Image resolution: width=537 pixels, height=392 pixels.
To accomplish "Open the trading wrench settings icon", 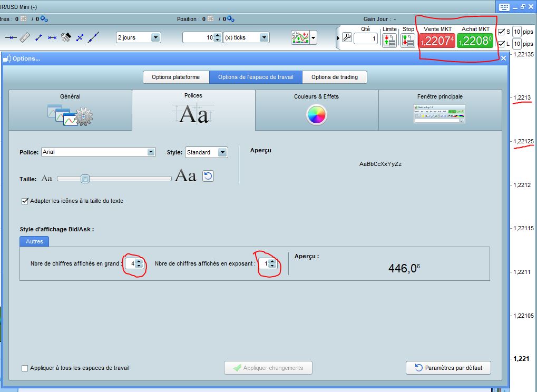I will [x=347, y=37].
